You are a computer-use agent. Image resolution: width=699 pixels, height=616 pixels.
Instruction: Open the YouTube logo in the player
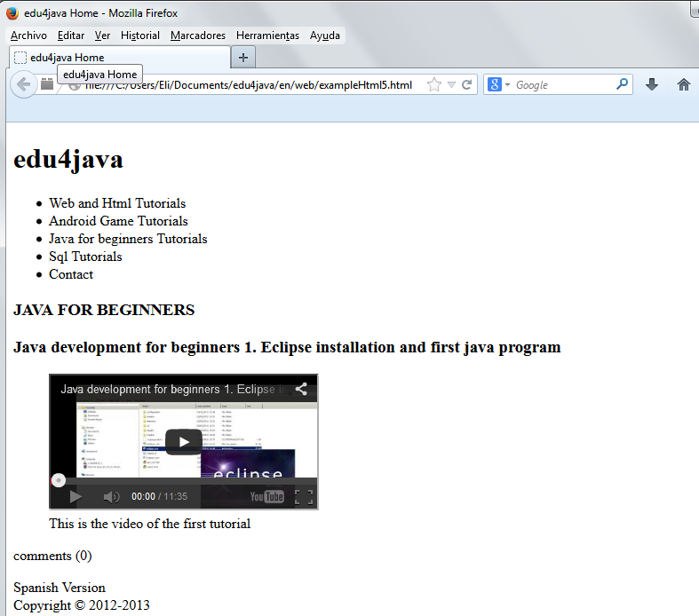[x=266, y=496]
